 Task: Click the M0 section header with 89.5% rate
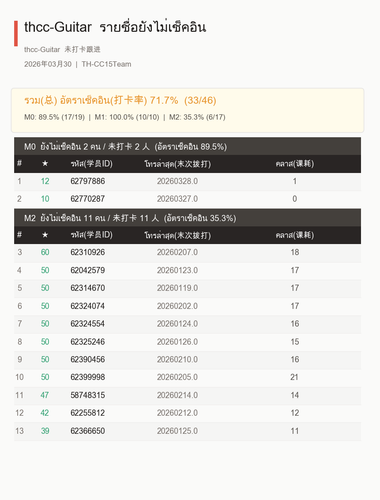click(x=187, y=146)
